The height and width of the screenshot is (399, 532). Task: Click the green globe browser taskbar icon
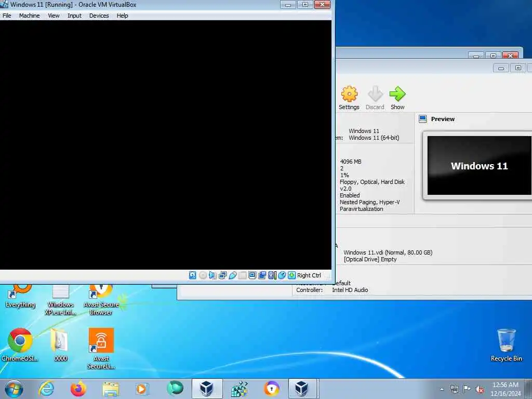point(175,388)
